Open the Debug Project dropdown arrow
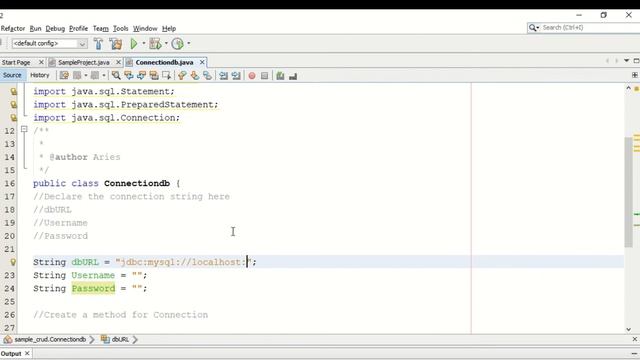Screen dimensions: 640x360 pos(166,43)
